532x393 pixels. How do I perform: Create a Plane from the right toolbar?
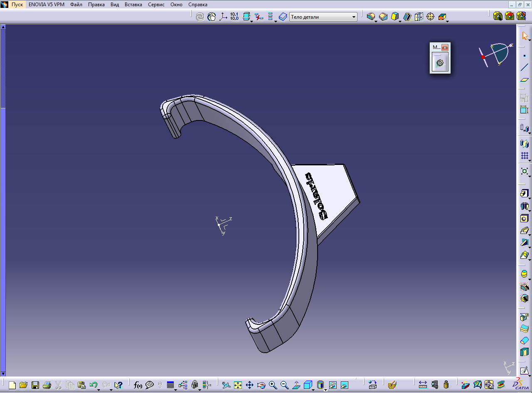tap(525, 79)
